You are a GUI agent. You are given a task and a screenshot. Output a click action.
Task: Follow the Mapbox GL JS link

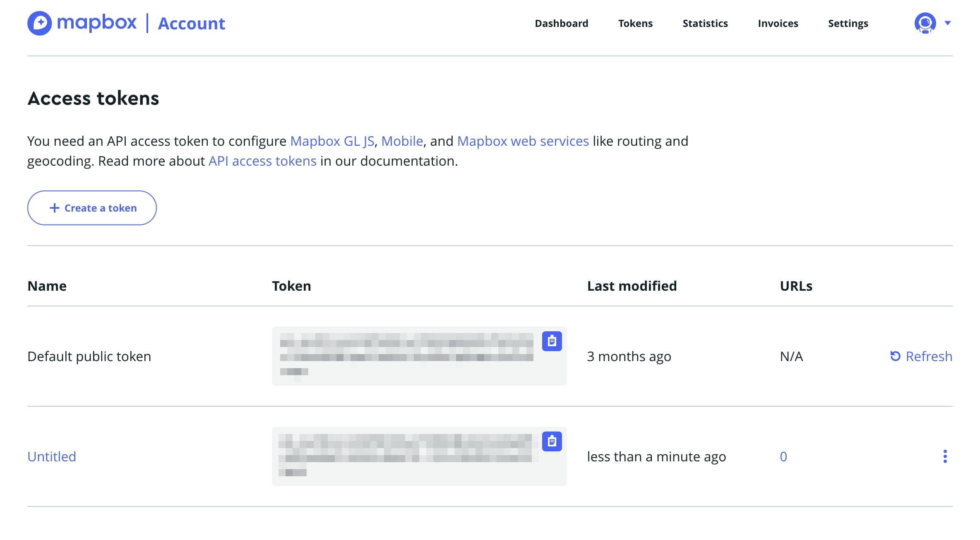pos(332,141)
